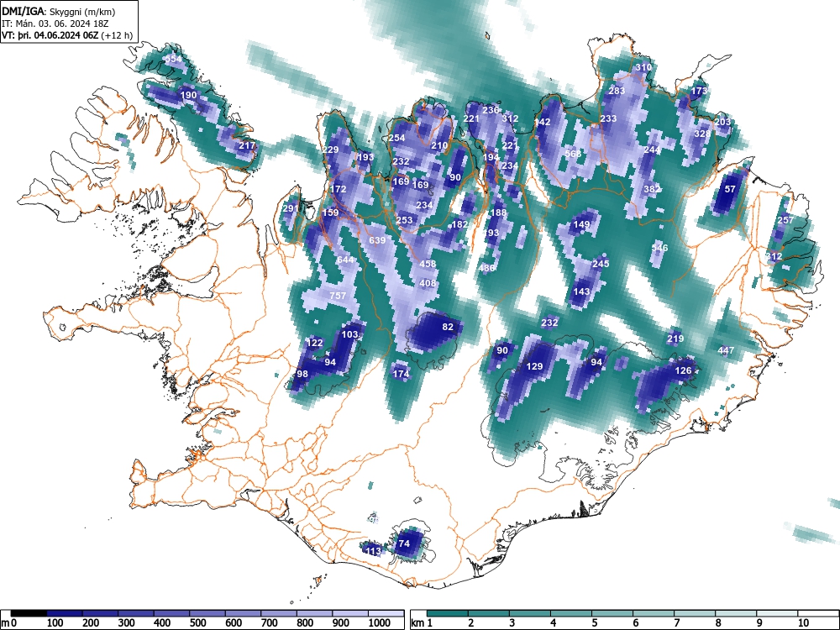Click the visibility value 639 on the map
This screenshot has height=630, width=840.
pyautogui.click(x=377, y=240)
